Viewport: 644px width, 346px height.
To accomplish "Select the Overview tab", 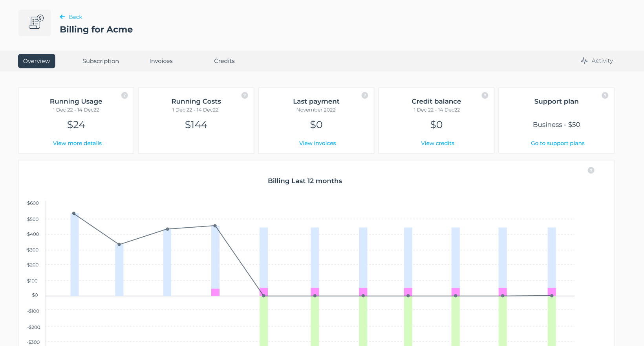I will pyautogui.click(x=37, y=61).
